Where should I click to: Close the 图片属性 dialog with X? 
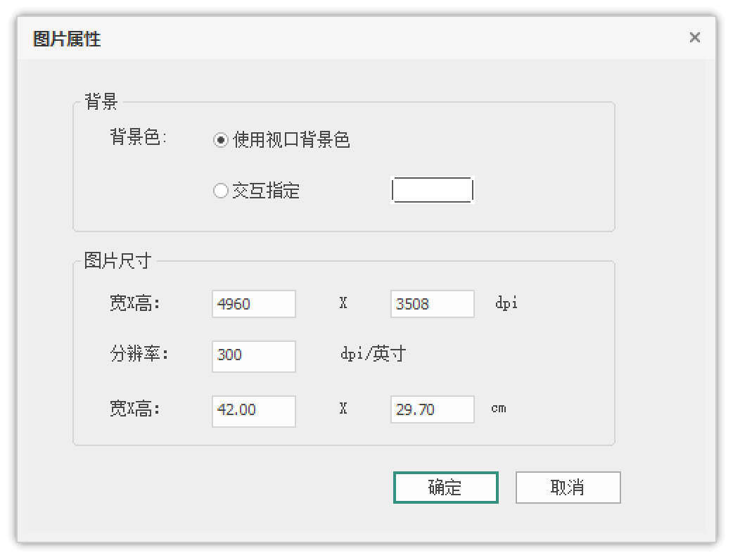694,38
